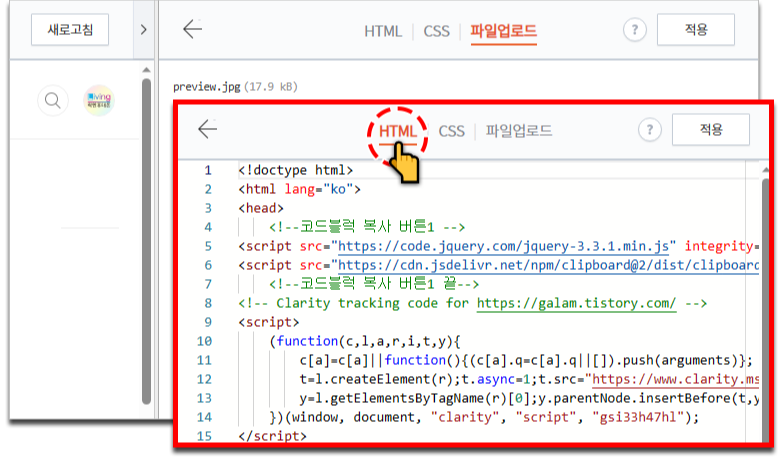The height and width of the screenshot is (461, 780).
Task: Open help question mark in framed editor
Action: [x=650, y=130]
